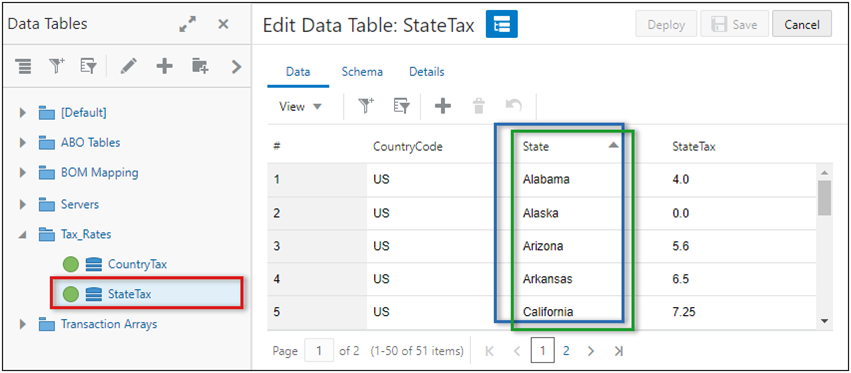The image size is (851, 373).
Task: Go to next page arrow
Action: (592, 351)
